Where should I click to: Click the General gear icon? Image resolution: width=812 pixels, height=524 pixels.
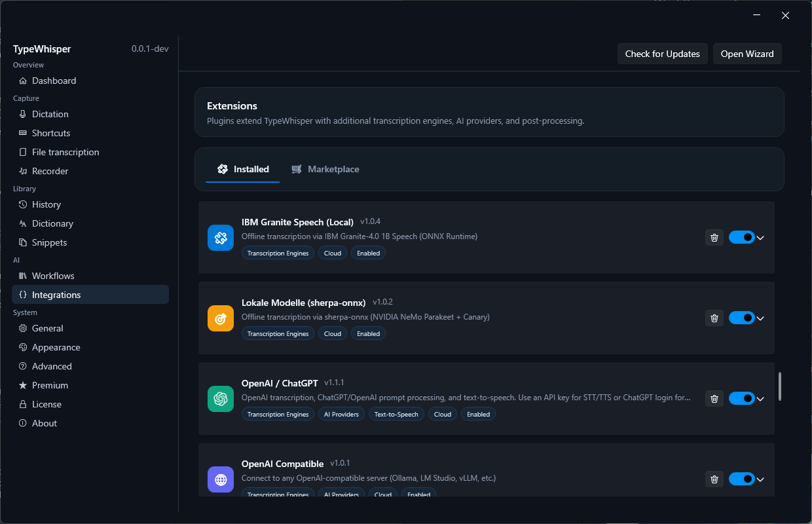point(23,328)
